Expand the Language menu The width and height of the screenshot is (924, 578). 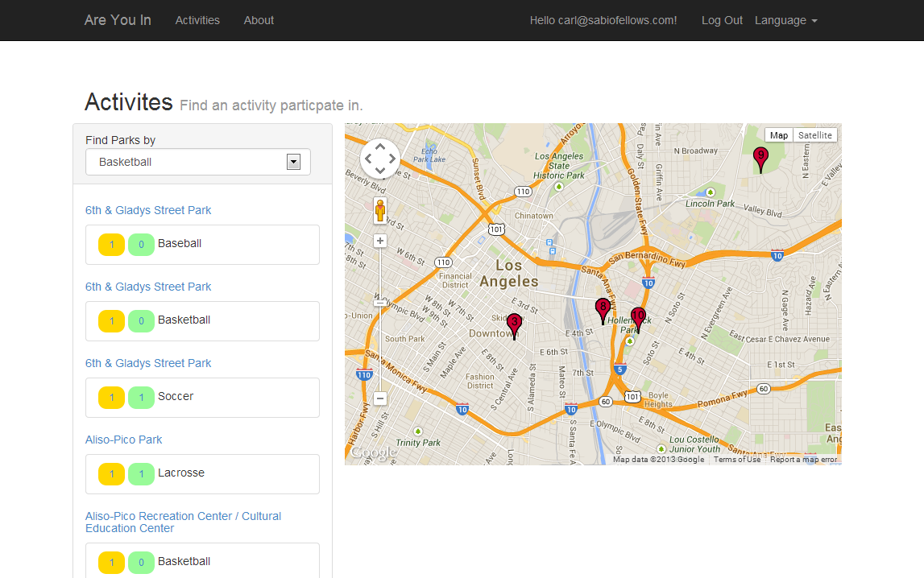tap(786, 21)
